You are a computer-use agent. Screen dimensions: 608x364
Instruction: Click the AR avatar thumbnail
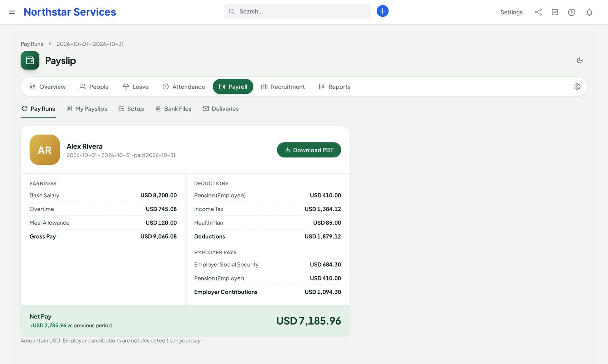[45, 150]
